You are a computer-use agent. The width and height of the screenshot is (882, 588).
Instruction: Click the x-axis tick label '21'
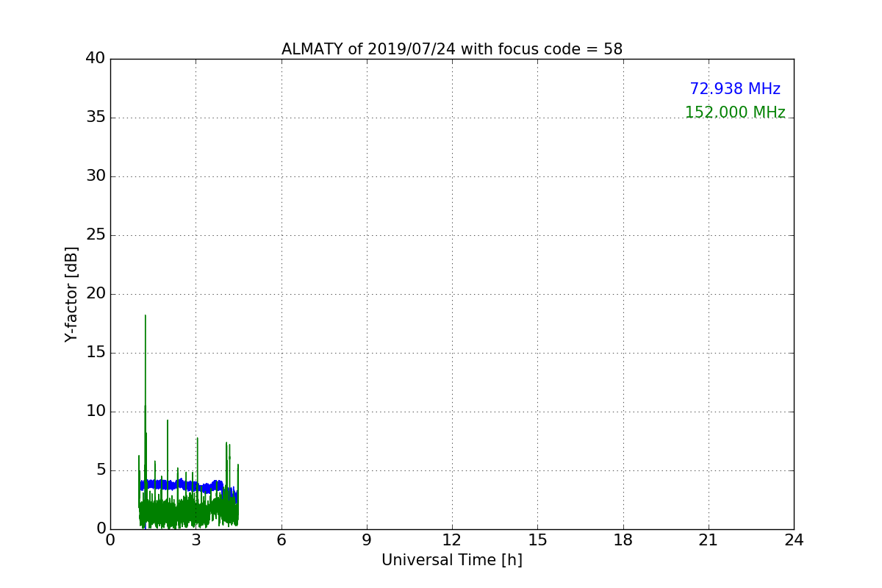click(x=709, y=540)
